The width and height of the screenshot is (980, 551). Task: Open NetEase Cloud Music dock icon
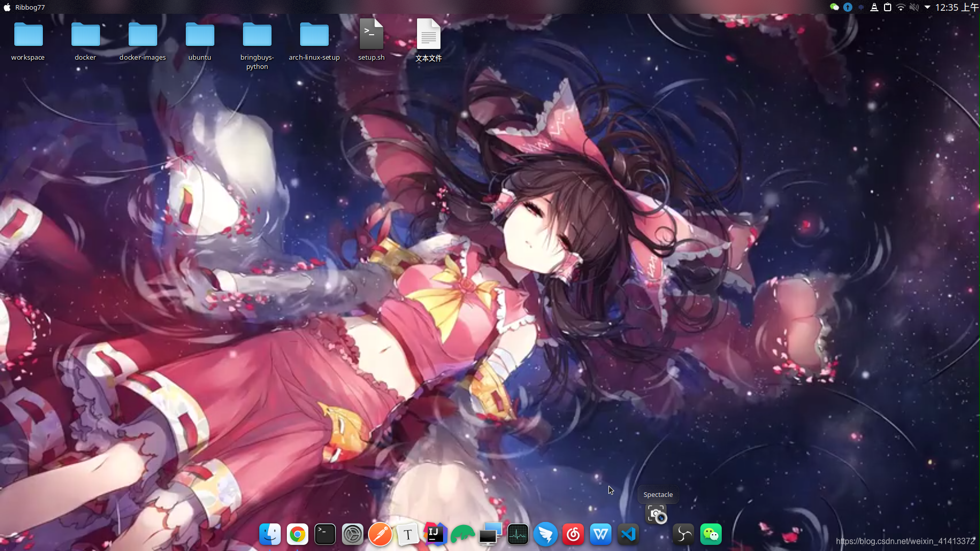pyautogui.click(x=573, y=535)
